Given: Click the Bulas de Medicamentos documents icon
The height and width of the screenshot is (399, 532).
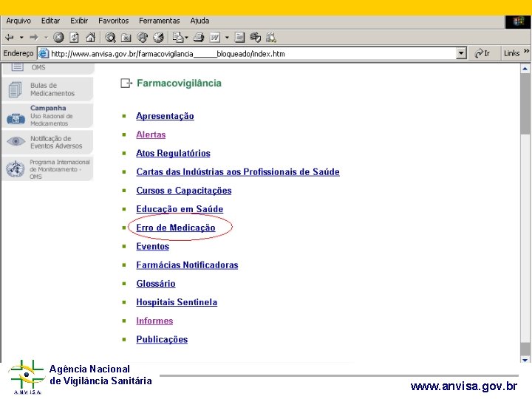Looking at the screenshot, I should coord(15,89).
